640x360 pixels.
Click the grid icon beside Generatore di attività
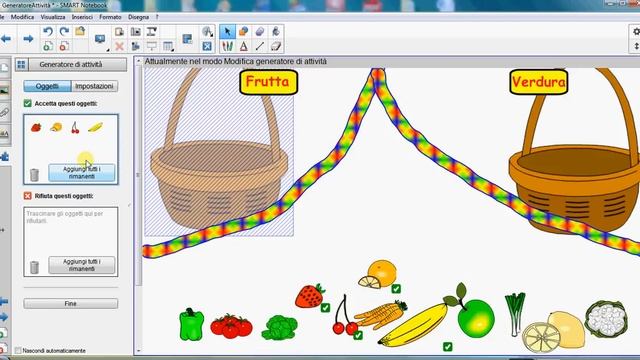point(22,64)
